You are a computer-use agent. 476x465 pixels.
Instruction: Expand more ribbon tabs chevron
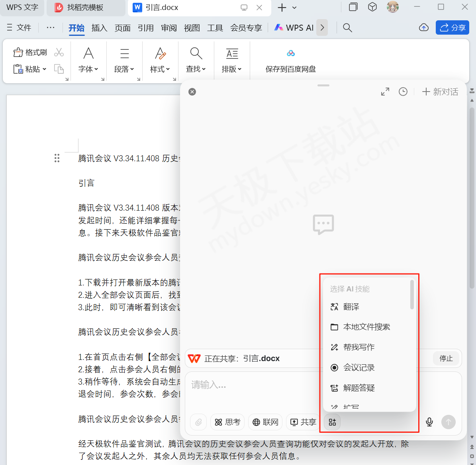pos(322,27)
